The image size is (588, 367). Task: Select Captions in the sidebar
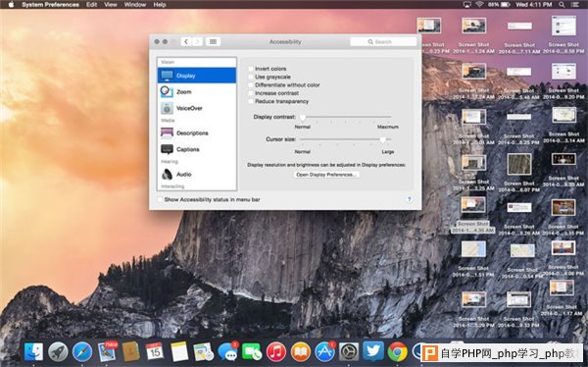[x=197, y=149]
